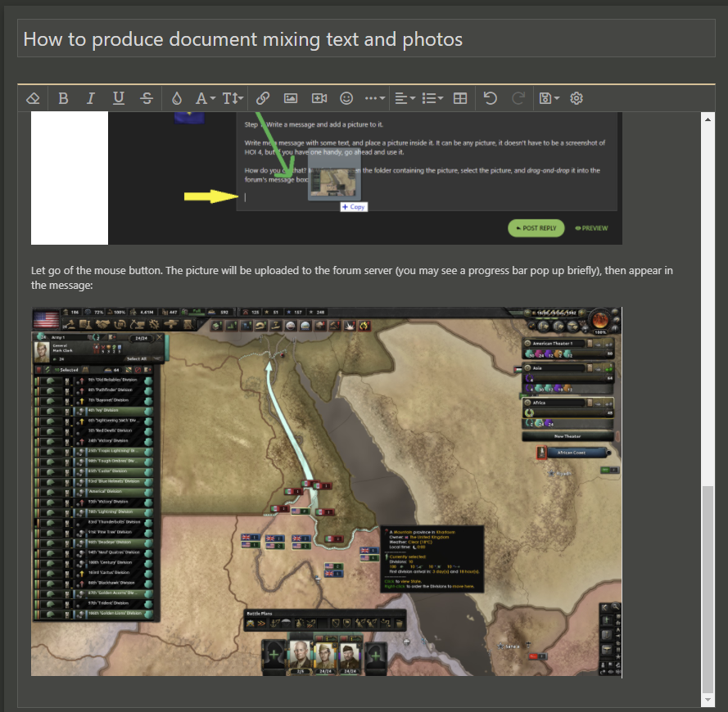Undo the last edit
728x712 pixels.
[490, 98]
